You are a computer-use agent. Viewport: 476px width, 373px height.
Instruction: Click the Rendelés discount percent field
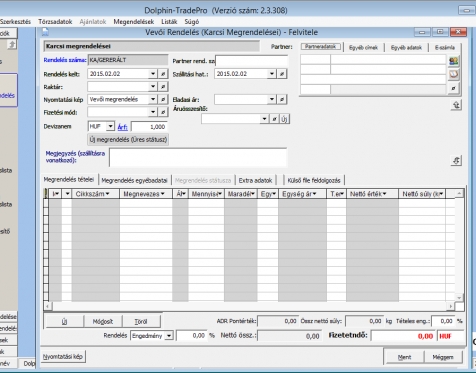[191, 336]
